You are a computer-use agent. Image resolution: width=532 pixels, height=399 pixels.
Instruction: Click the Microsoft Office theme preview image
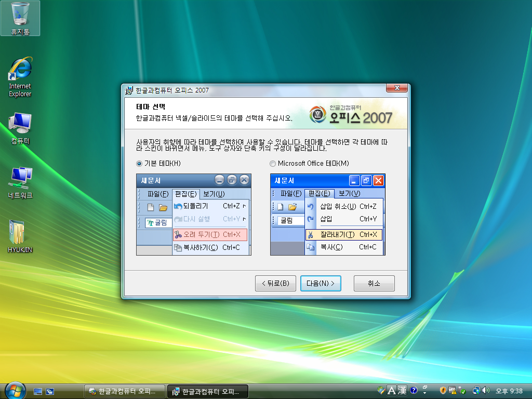[x=328, y=215]
